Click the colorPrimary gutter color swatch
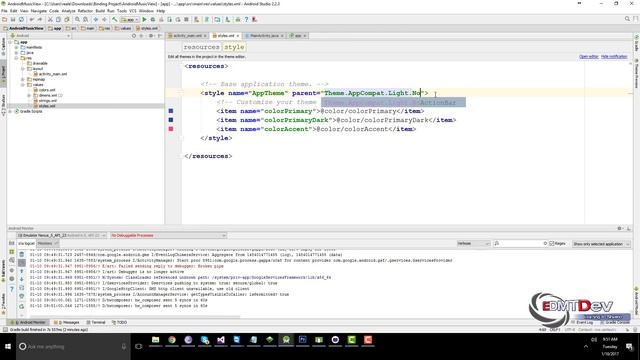640x360 pixels. [x=171, y=111]
